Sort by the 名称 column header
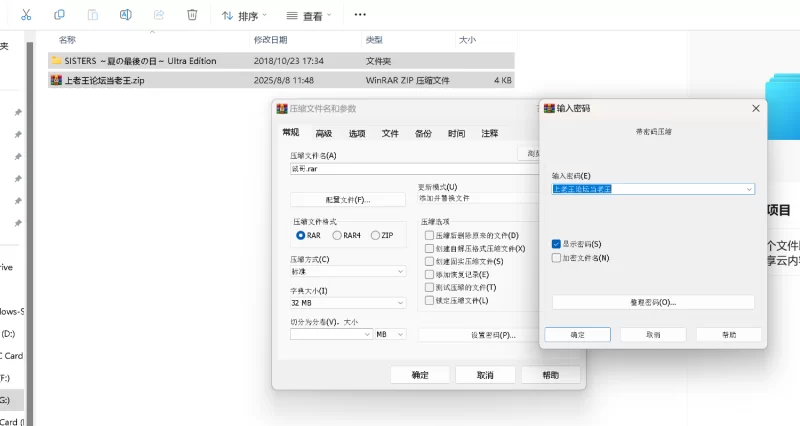Viewport: 800px width, 426px height. 67,40
